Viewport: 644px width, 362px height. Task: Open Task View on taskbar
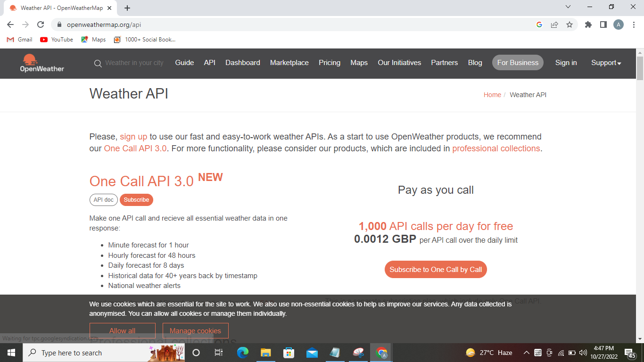click(x=219, y=353)
